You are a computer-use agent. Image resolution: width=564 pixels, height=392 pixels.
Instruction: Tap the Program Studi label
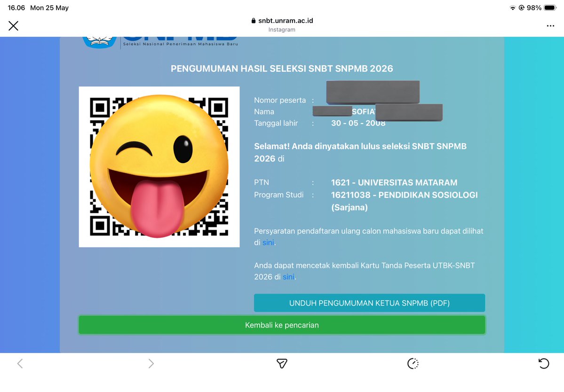(279, 195)
